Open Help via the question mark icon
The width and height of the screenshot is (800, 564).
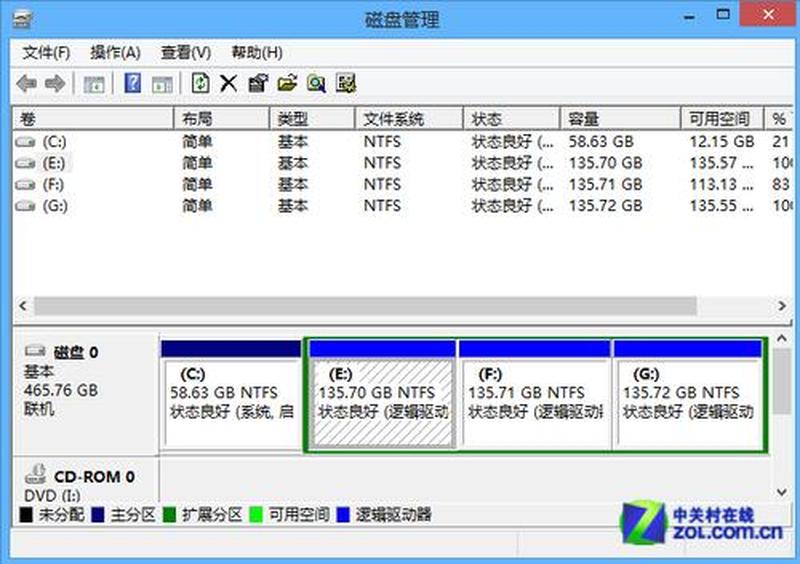click(133, 83)
